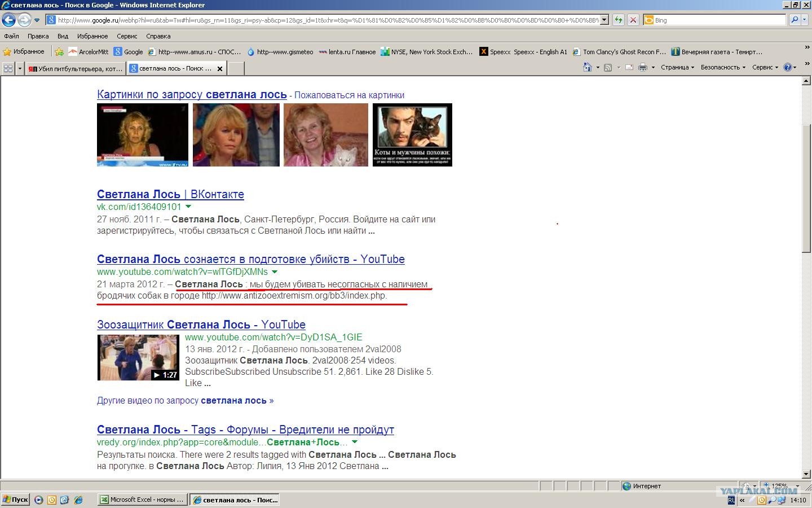This screenshot has width=812, height=508.
Task: Click the RU language indicator in tray
Action: [731, 500]
